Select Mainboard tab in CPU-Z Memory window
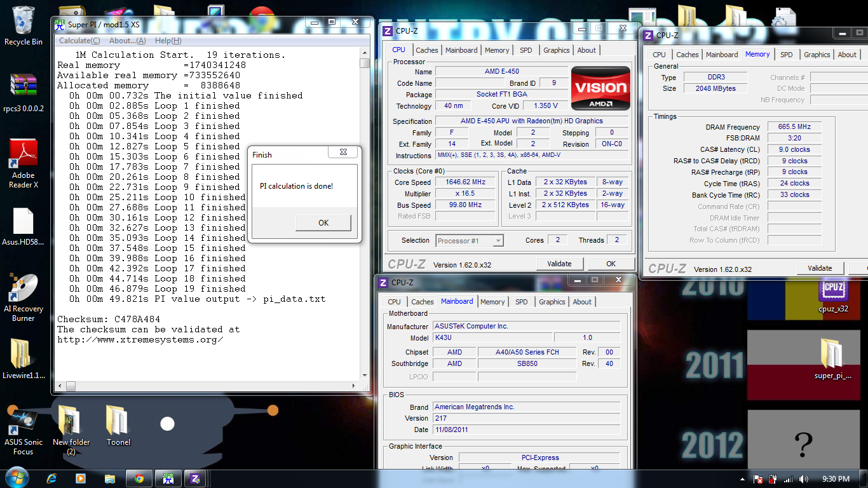This screenshot has height=488, width=868. (722, 55)
